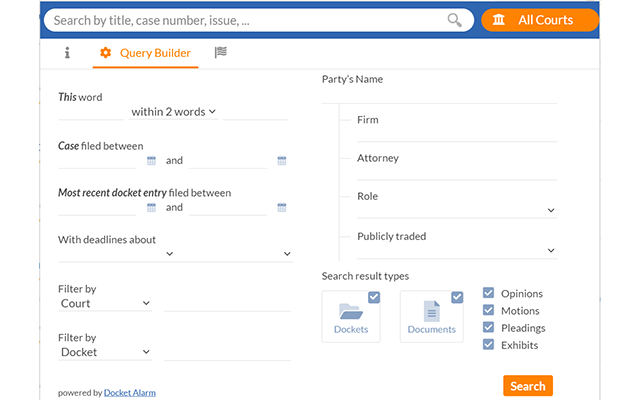Open Case filed end date calendar
This screenshot has height=400, width=640.
tap(282, 160)
